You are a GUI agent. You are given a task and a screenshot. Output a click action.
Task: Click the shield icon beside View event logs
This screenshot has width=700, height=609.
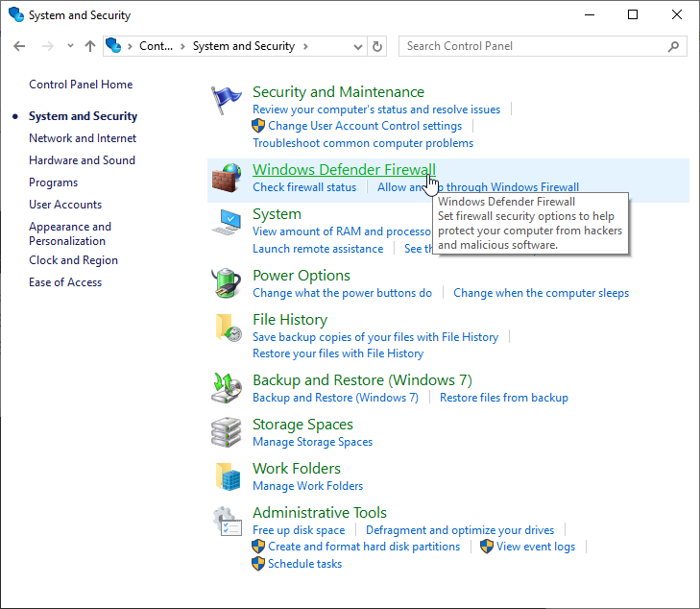pos(487,547)
